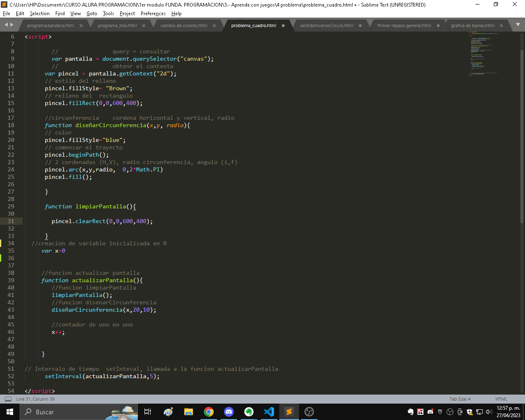Click the Sublime Text taskbar icon
This screenshot has height=420, width=525.
[289, 412]
